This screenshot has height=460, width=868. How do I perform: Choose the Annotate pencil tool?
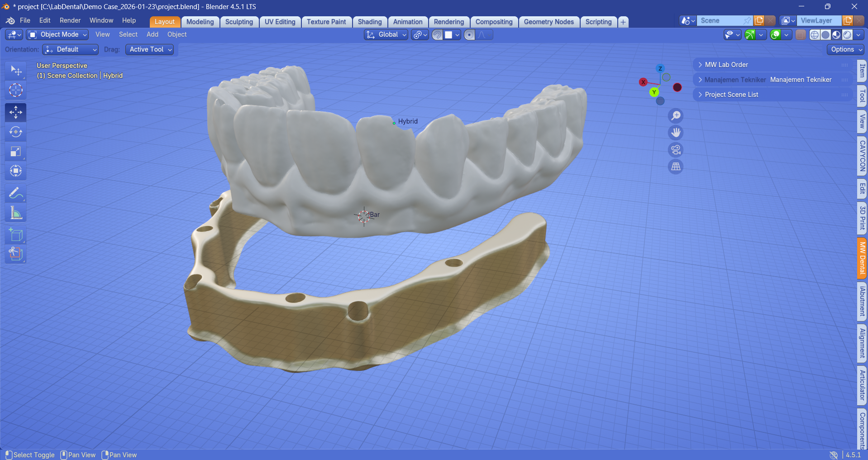15,193
